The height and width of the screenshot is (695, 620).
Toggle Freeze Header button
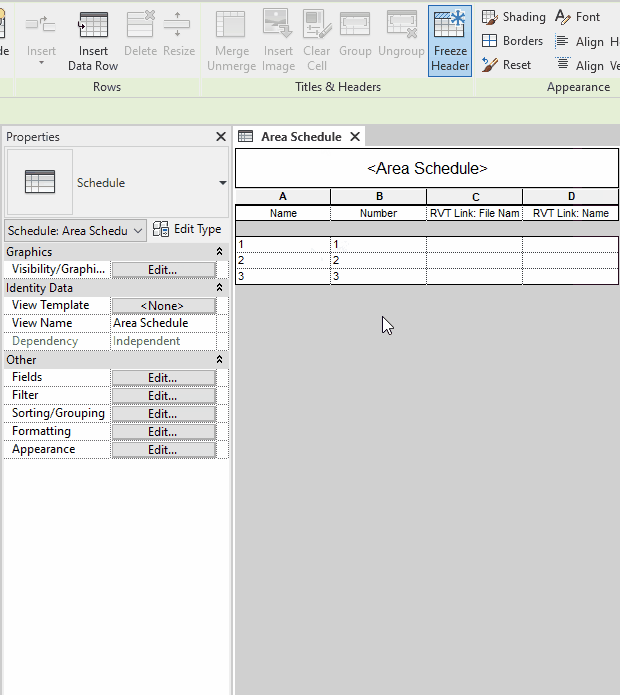pos(450,41)
